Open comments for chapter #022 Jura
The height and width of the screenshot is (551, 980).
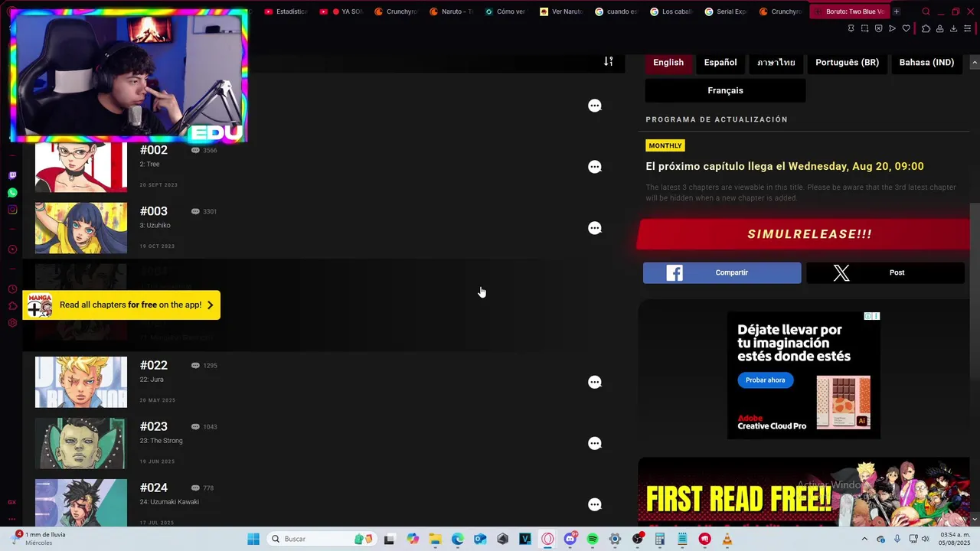tap(595, 382)
